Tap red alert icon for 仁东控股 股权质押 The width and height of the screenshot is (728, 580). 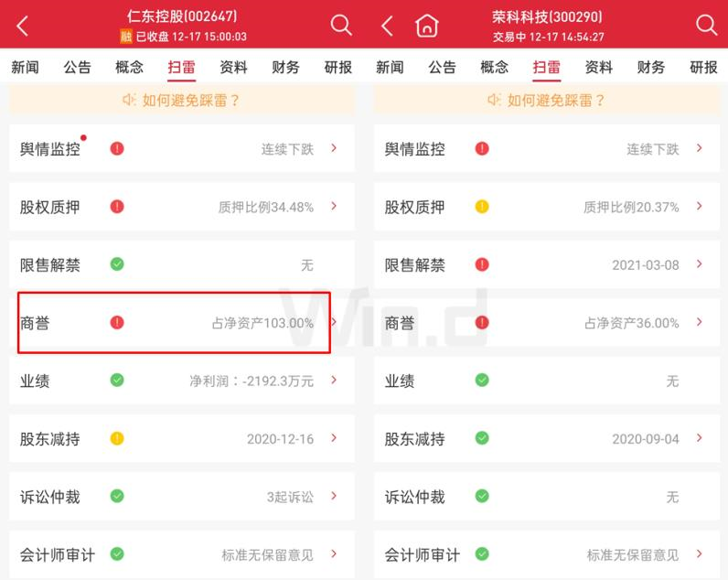(117, 206)
